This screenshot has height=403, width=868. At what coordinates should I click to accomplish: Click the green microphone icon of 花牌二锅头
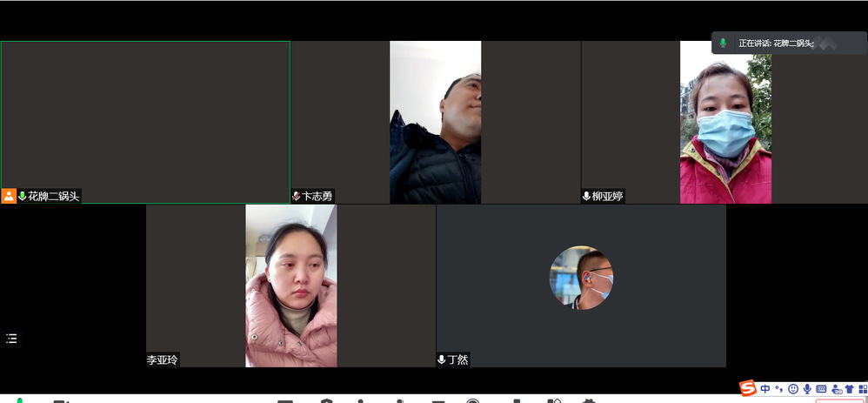coord(22,196)
